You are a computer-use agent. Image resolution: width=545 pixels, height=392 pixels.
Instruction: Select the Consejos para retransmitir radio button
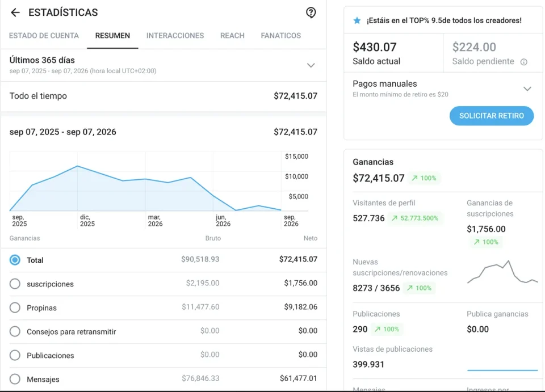coord(15,331)
